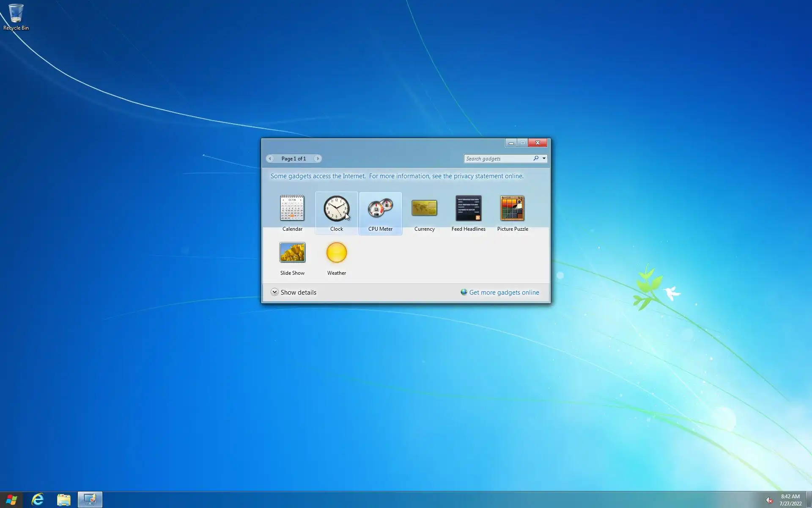This screenshot has height=508, width=812.
Task: Open the search options dropdown arrow
Action: pos(544,158)
